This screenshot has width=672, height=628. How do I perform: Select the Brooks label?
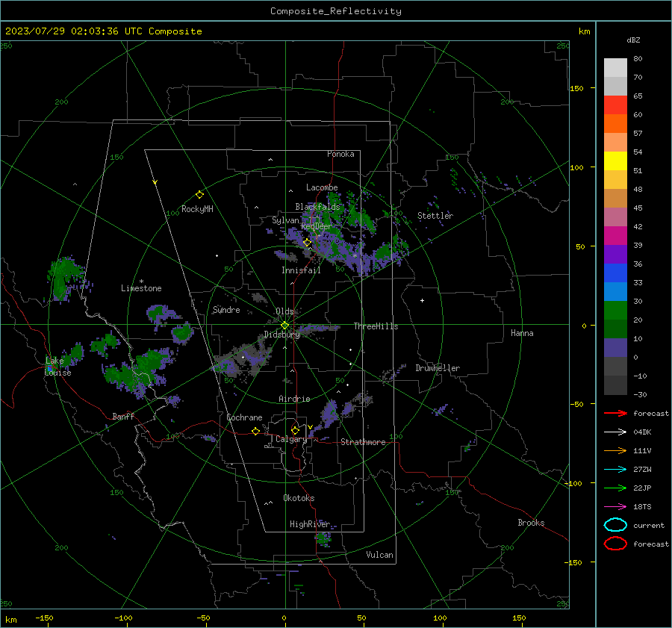pyautogui.click(x=531, y=523)
